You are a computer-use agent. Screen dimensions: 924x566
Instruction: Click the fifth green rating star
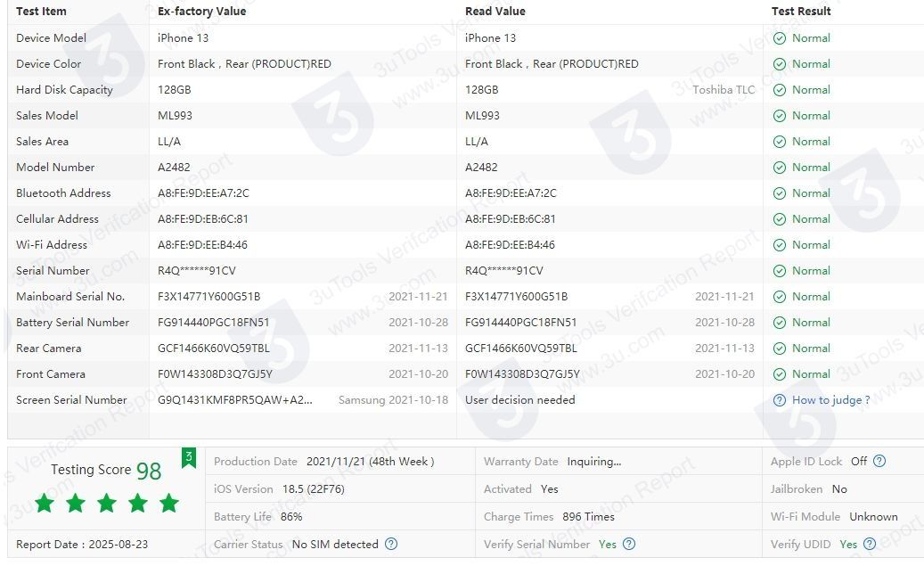coord(169,503)
